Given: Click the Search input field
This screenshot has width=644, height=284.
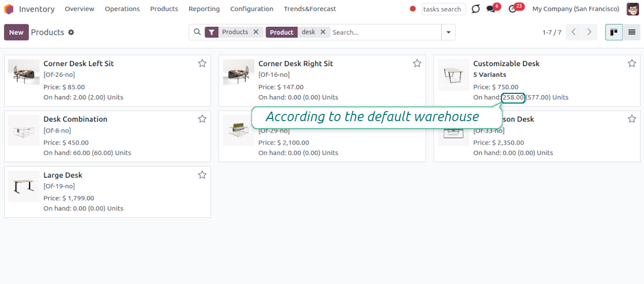Looking at the screenshot, I should coord(385,32).
